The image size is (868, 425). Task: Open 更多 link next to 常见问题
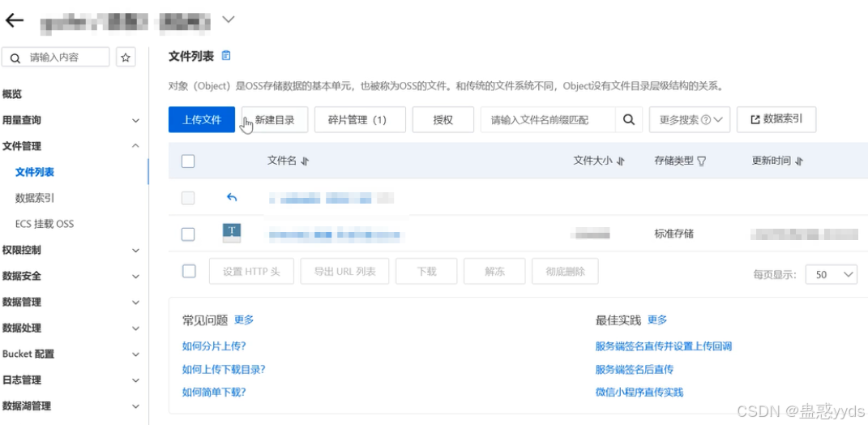(x=244, y=320)
